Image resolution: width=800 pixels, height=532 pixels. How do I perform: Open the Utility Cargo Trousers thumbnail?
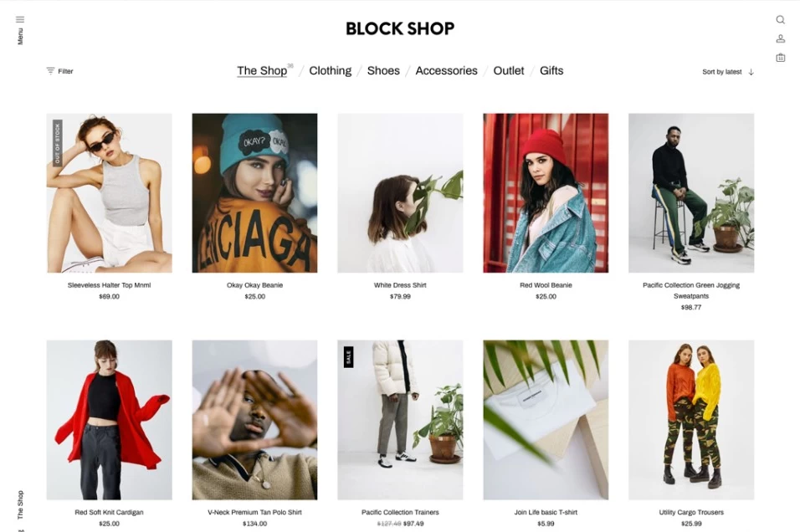pos(691,420)
